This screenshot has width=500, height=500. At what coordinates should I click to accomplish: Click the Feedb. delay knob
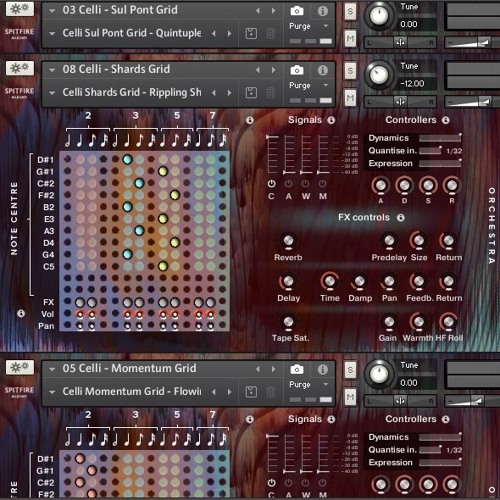click(418, 282)
